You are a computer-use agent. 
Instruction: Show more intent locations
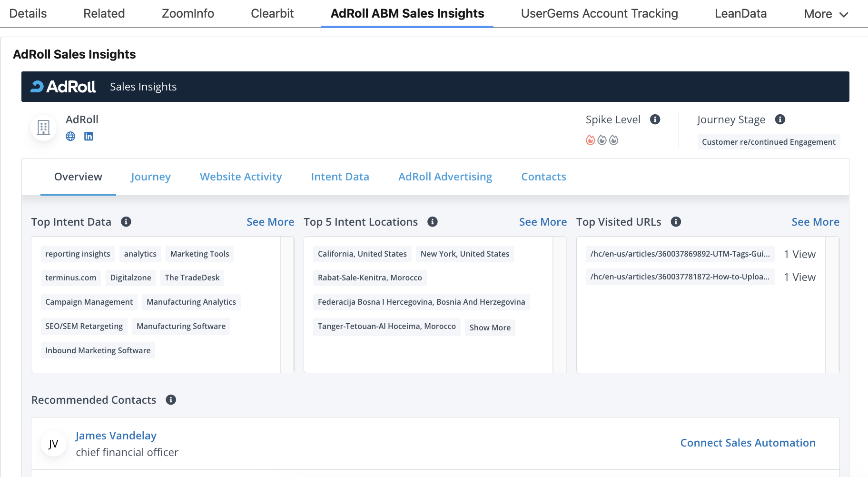pos(490,328)
